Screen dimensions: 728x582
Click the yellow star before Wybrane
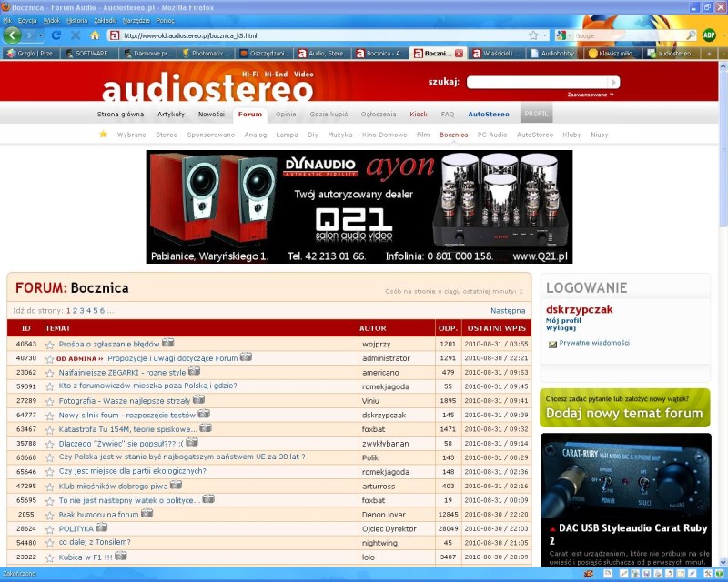point(103,134)
